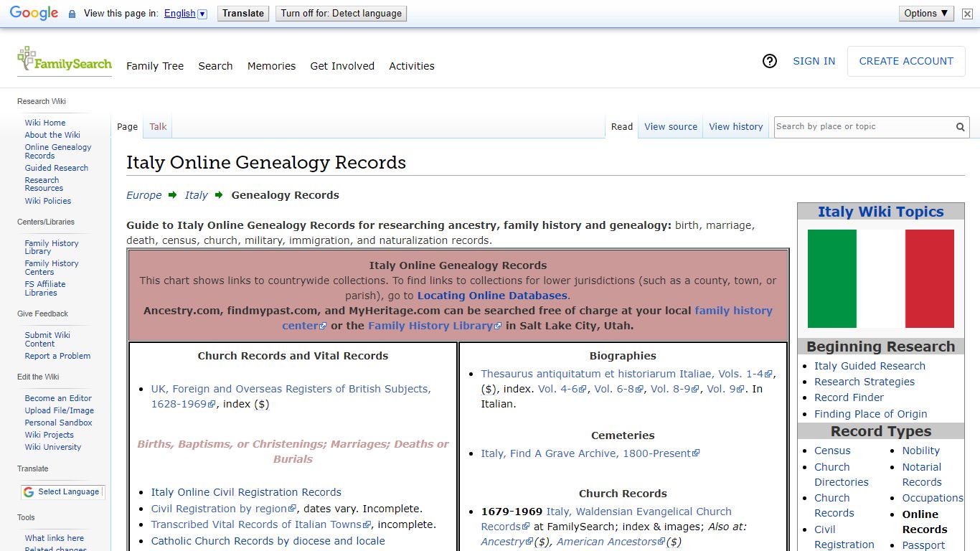
Task: Click Become an Editor
Action: coord(58,398)
